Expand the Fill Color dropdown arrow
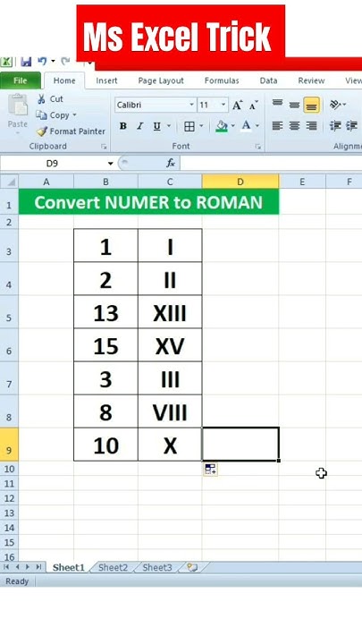The height and width of the screenshot is (644, 362). point(233,126)
